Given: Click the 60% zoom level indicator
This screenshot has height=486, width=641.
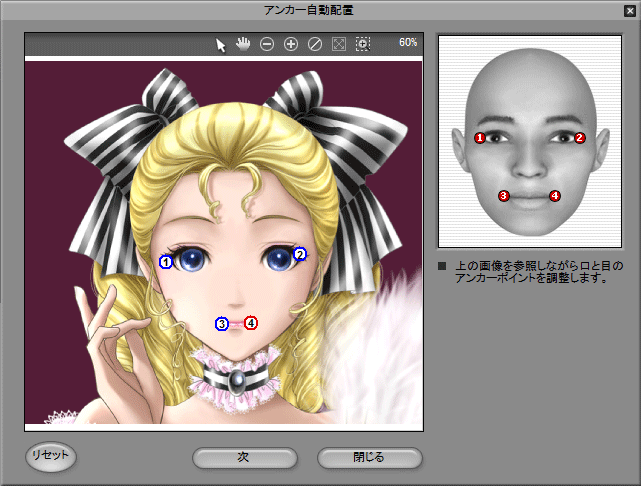Looking at the screenshot, I should pos(408,43).
